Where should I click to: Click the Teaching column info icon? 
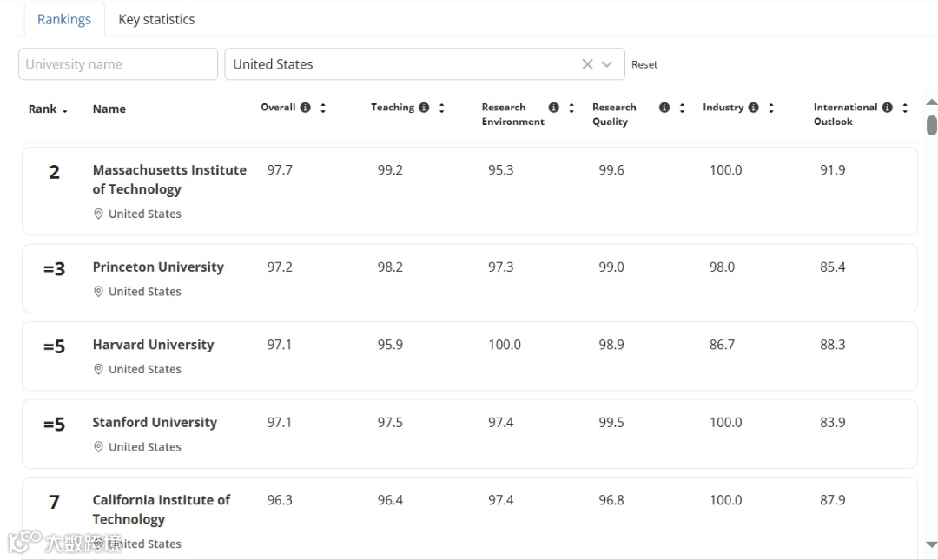pyautogui.click(x=424, y=108)
